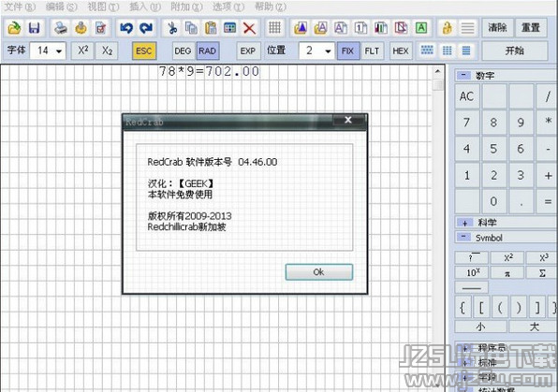
Task: Save worksheet with the floppy disk icon
Action: pos(34,28)
